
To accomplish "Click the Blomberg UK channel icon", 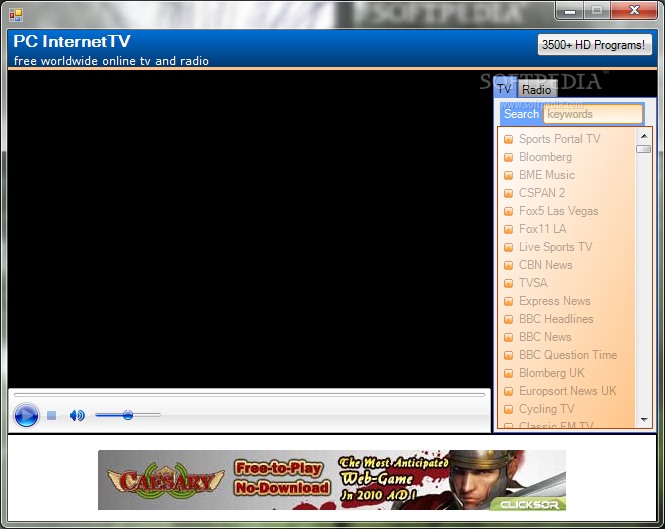I will 508,374.
